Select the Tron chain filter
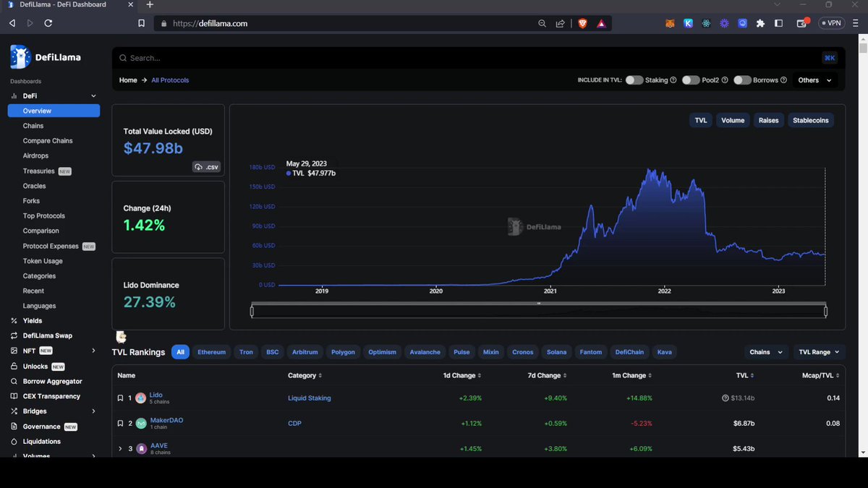 (x=246, y=352)
